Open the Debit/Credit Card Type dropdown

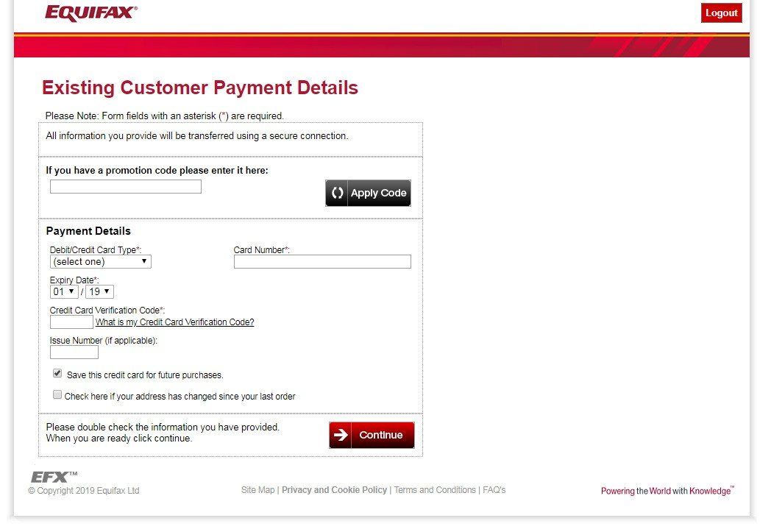click(x=100, y=261)
